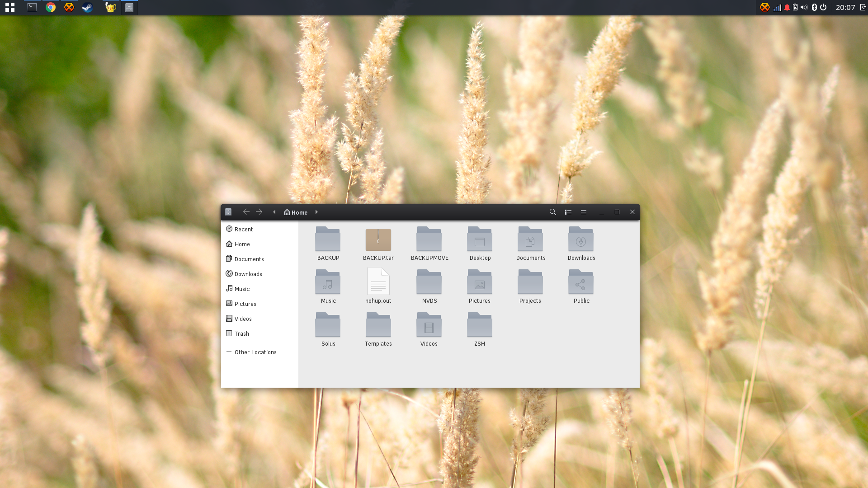Open the file manager hamburger menu
Image resolution: width=868 pixels, height=488 pixels.
point(584,212)
